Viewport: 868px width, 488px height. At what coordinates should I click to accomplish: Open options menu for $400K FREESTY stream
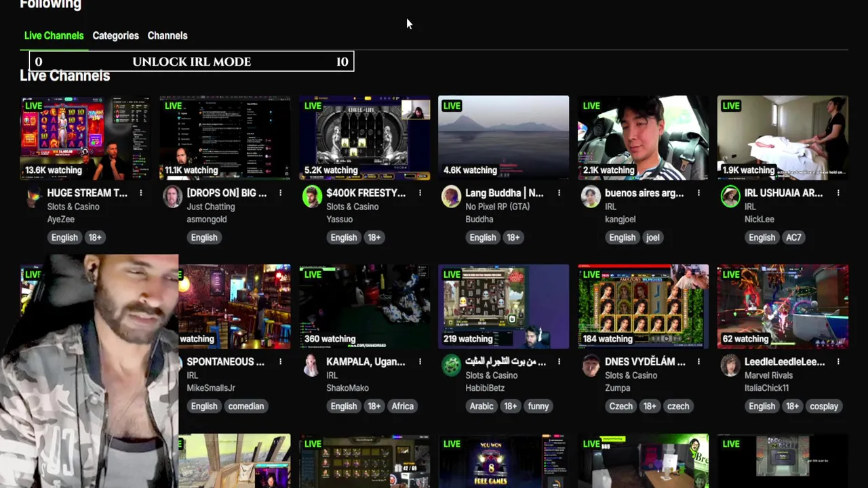pos(420,193)
